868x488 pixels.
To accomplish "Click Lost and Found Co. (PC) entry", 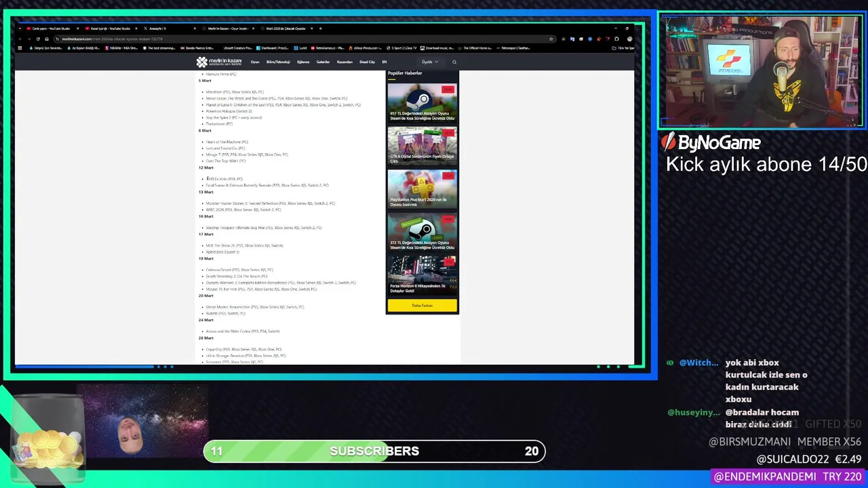I will [225, 148].
